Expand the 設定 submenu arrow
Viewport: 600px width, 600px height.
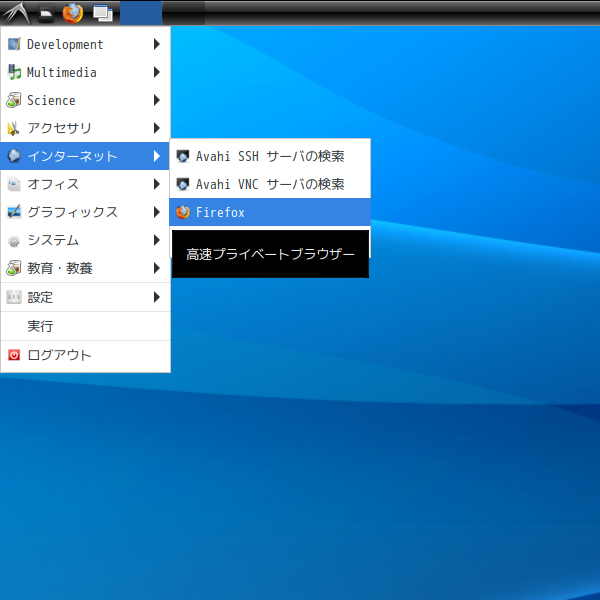tap(157, 297)
